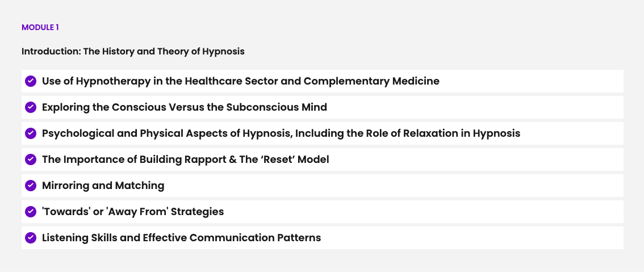This screenshot has height=273, width=644.
Task: Click the check icon beside 'Towards' or 'Away From'
Action: click(x=31, y=212)
